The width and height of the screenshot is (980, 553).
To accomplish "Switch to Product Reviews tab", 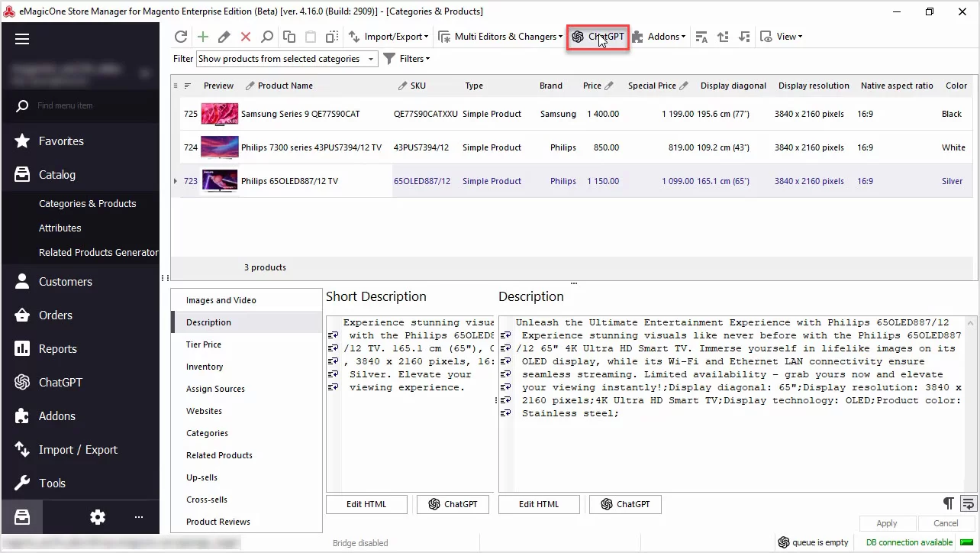I will tap(247, 522).
